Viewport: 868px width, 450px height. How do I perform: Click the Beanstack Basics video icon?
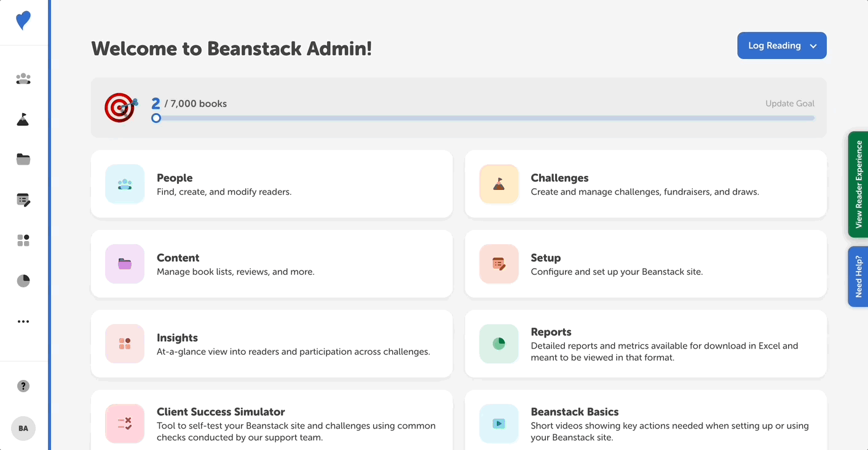(x=499, y=424)
